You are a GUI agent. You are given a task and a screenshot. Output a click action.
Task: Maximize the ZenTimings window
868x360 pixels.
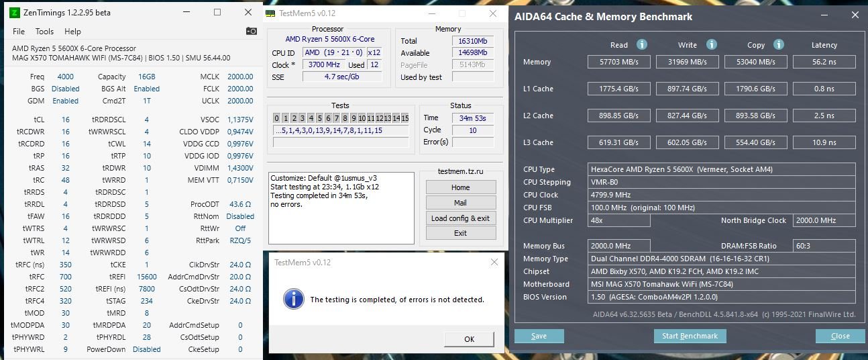point(217,12)
